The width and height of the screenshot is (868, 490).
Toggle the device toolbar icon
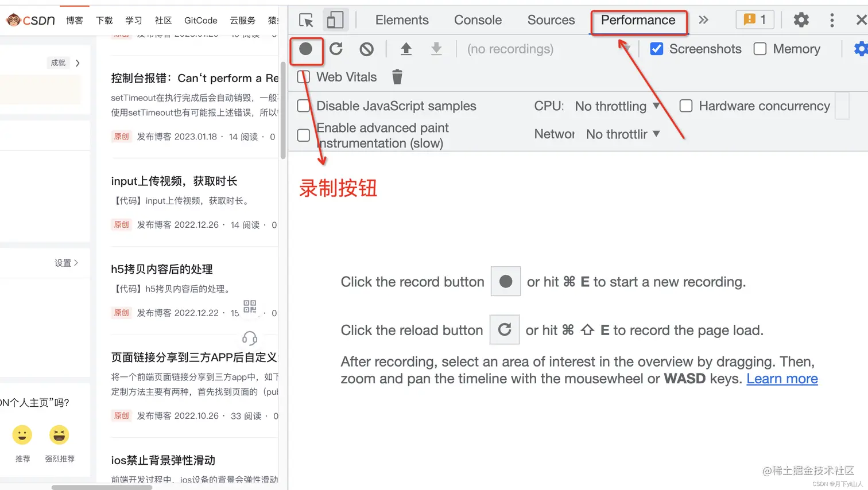335,20
